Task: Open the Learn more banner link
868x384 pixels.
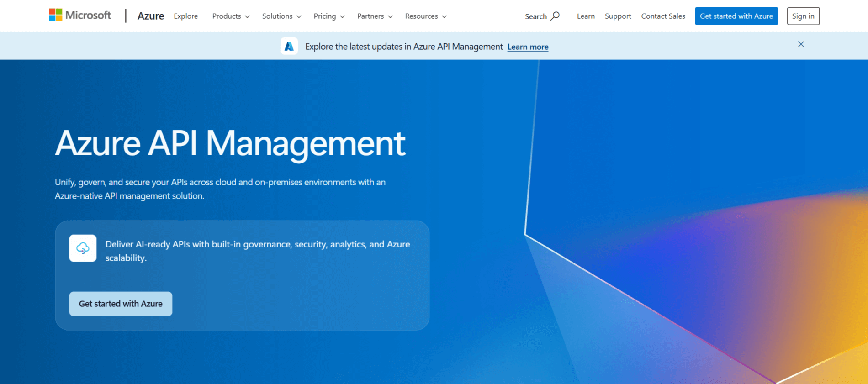Action: click(528, 47)
